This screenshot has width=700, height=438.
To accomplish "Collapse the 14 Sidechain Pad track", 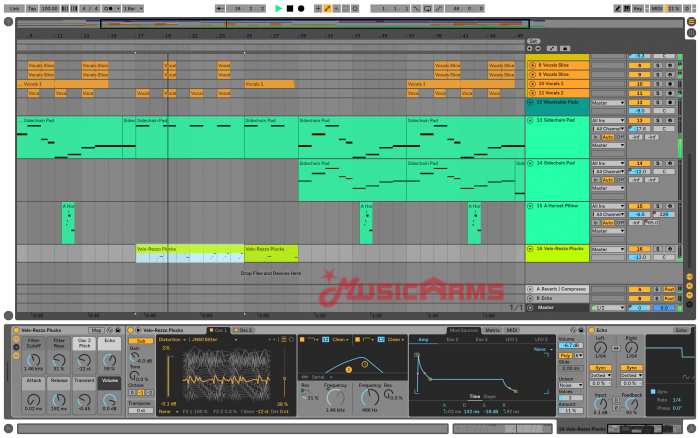I will 532,162.
